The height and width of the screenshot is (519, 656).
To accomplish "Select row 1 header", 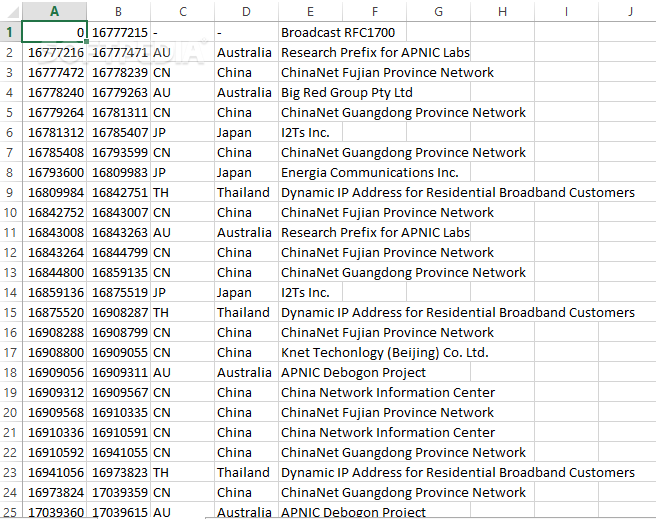I will [x=10, y=32].
